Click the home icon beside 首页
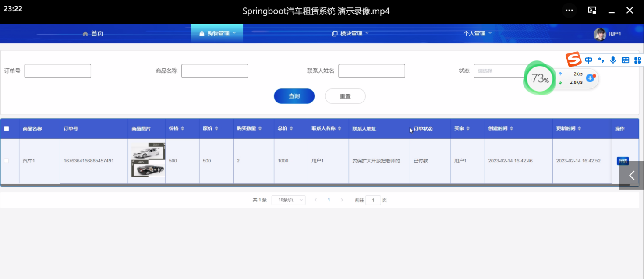 [x=85, y=34]
